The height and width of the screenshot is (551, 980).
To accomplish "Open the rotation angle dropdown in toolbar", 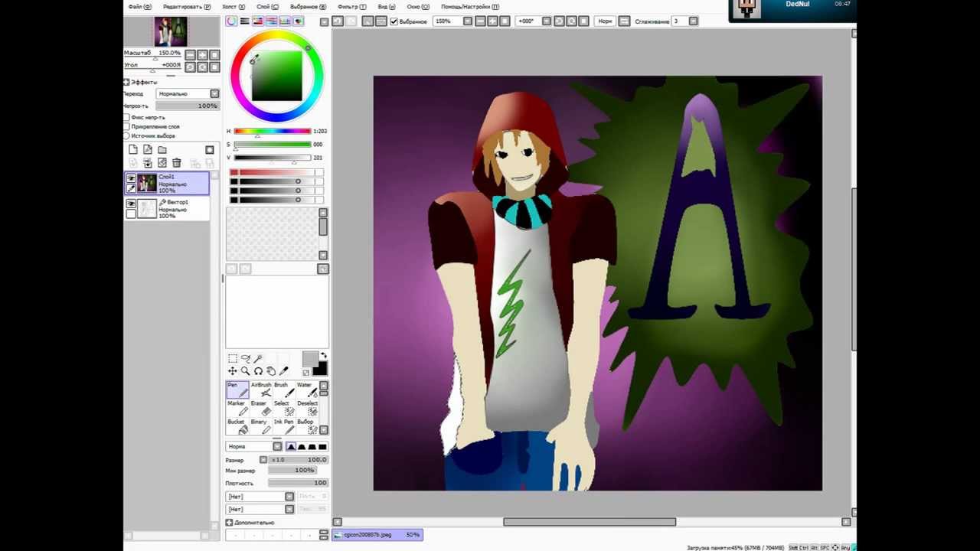I will pyautogui.click(x=547, y=21).
